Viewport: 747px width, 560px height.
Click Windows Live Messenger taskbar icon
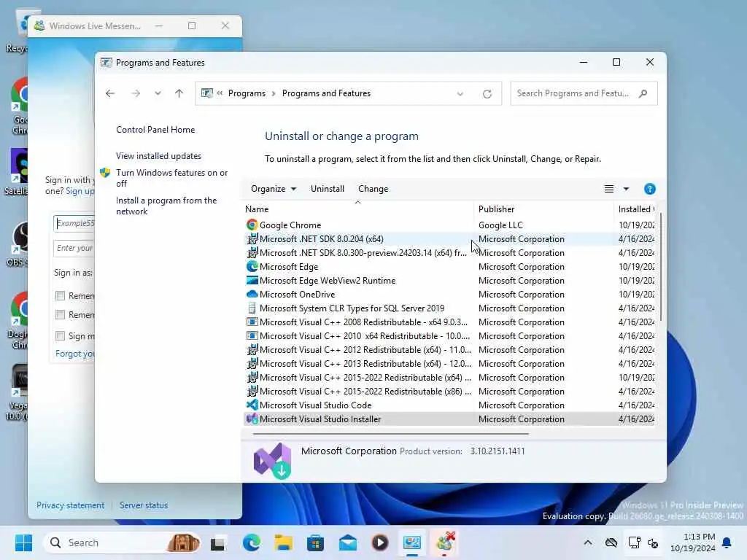tap(444, 542)
